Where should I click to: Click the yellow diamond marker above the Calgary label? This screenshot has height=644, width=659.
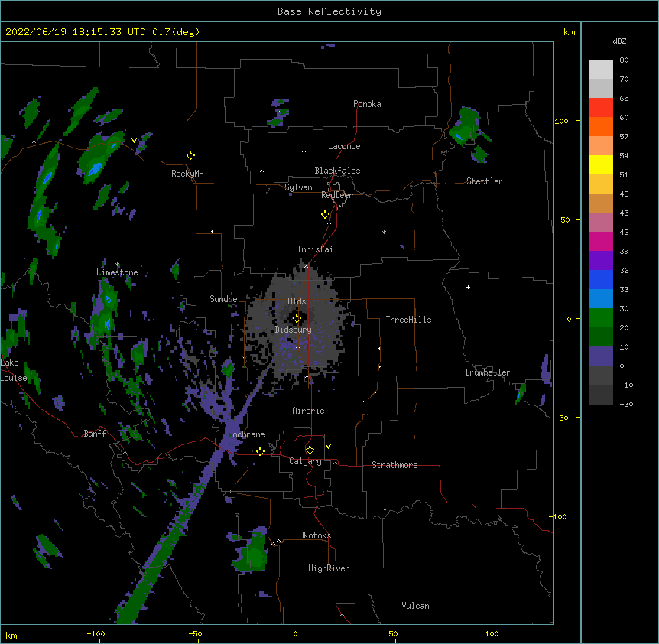coord(310,450)
